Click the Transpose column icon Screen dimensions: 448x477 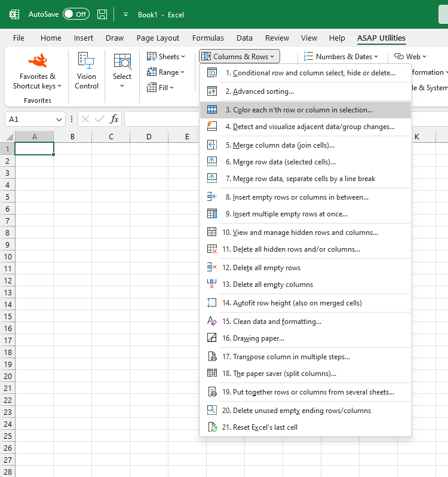point(212,357)
